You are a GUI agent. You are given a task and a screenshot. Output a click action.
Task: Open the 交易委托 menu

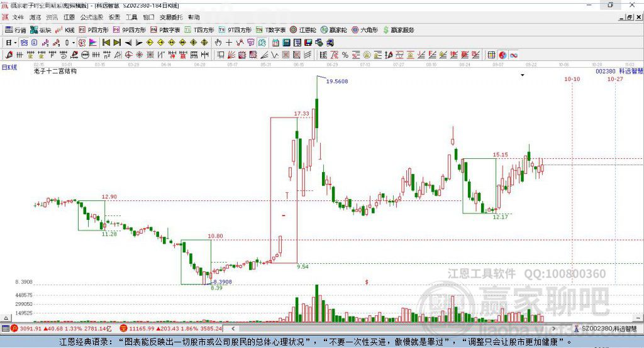[171, 17]
